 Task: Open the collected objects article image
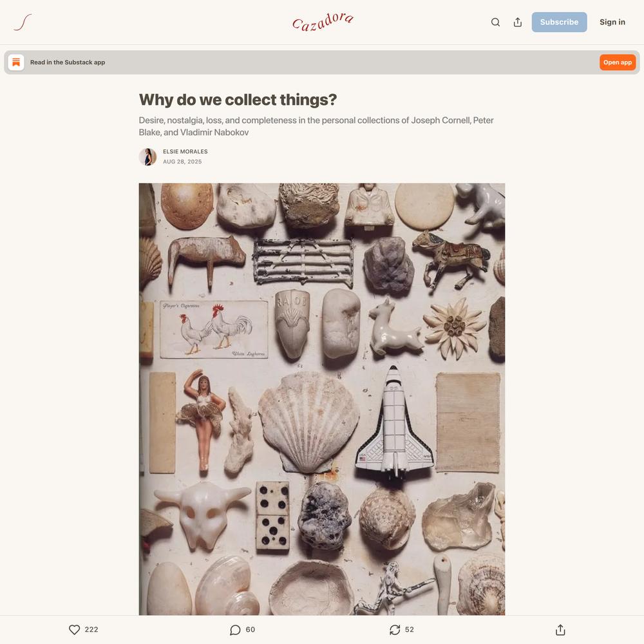[322, 399]
